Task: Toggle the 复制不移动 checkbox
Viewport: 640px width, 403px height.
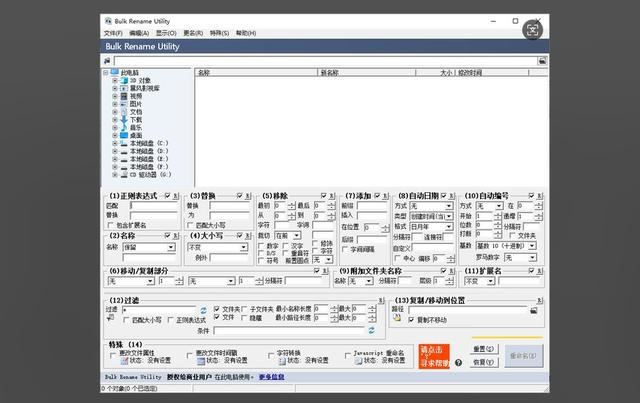Action: [x=412, y=320]
